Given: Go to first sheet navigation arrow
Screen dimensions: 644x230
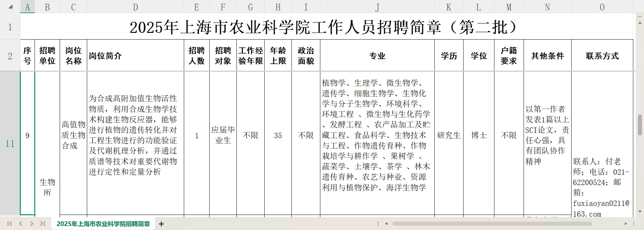Looking at the screenshot, I should click(x=10, y=224).
